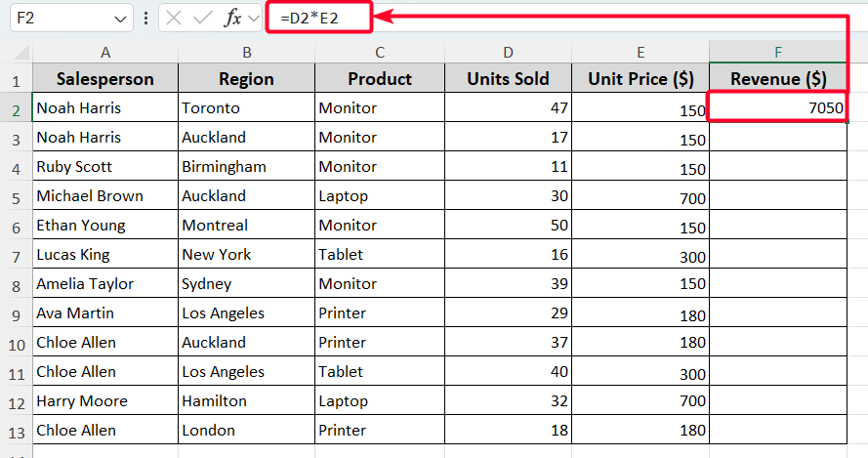Select the Michael Brown cell

(105, 196)
